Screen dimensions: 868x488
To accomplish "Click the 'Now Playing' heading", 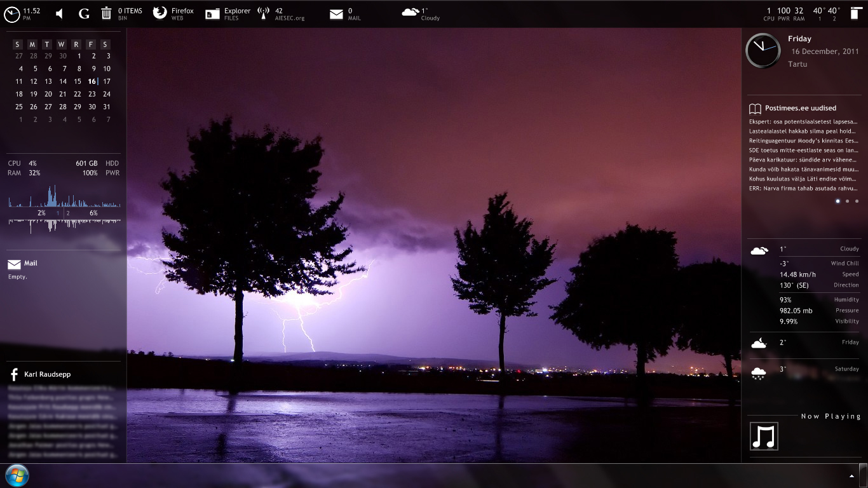I will point(831,416).
